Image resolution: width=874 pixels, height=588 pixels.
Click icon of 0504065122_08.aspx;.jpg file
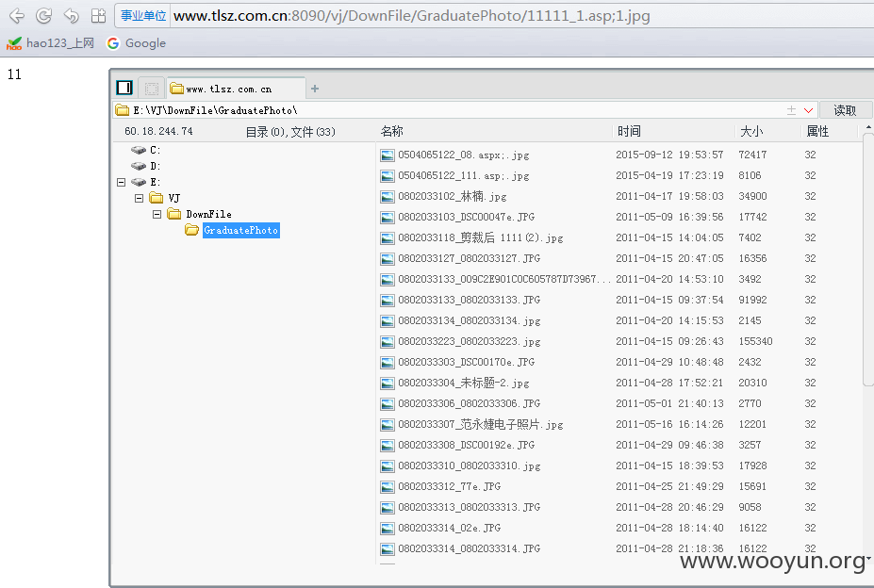[x=388, y=155]
